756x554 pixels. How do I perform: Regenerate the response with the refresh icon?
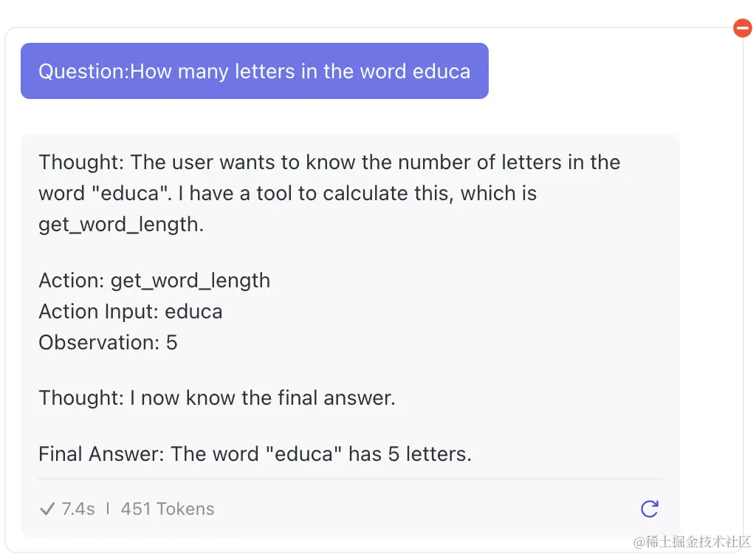(650, 509)
